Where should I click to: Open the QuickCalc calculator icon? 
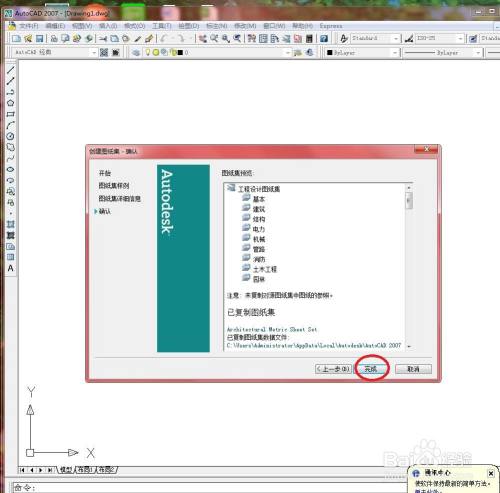click(x=309, y=39)
